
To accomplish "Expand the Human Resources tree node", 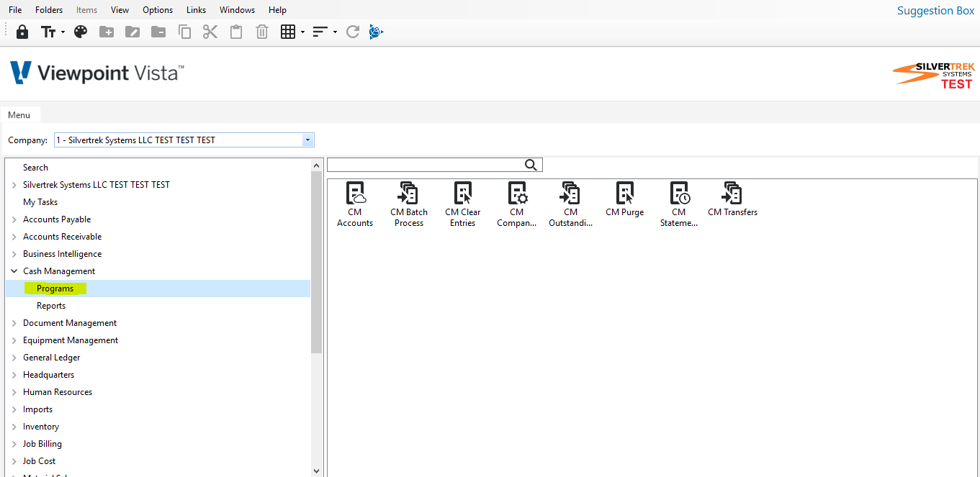I will click(14, 392).
